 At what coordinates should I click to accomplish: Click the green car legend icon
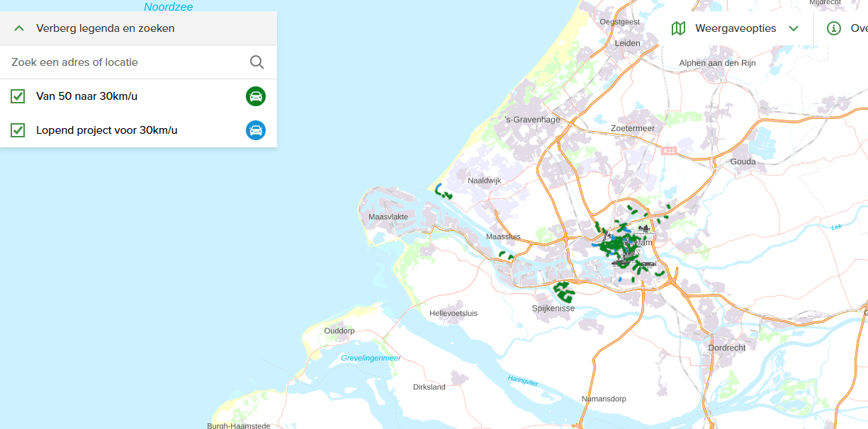(256, 96)
